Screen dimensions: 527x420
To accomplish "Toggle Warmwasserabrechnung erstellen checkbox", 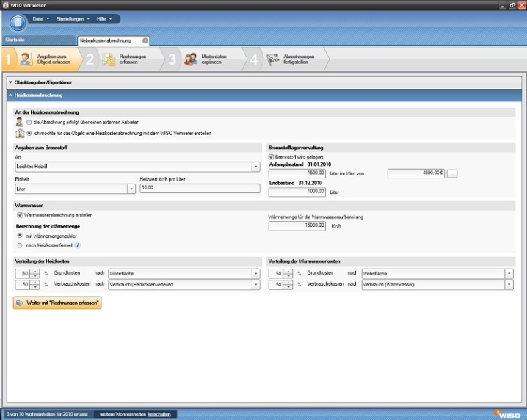I will pos(20,215).
